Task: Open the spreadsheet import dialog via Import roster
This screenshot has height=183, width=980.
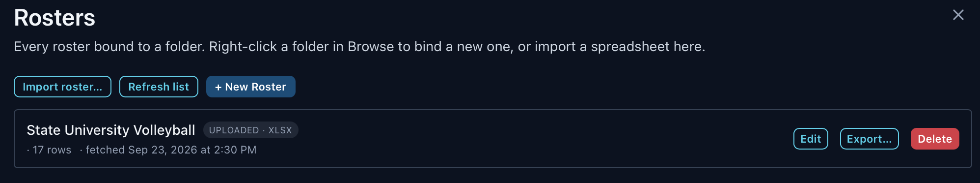Action: click(62, 87)
